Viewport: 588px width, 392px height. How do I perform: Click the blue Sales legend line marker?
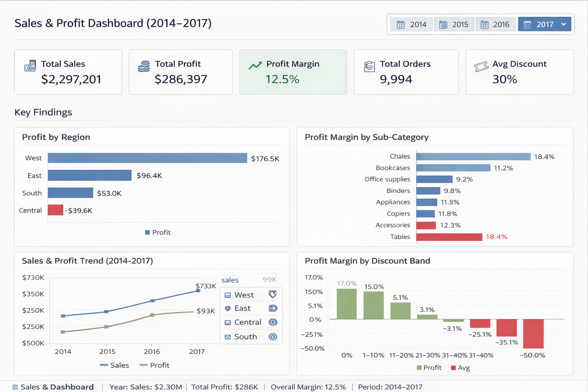click(x=104, y=365)
